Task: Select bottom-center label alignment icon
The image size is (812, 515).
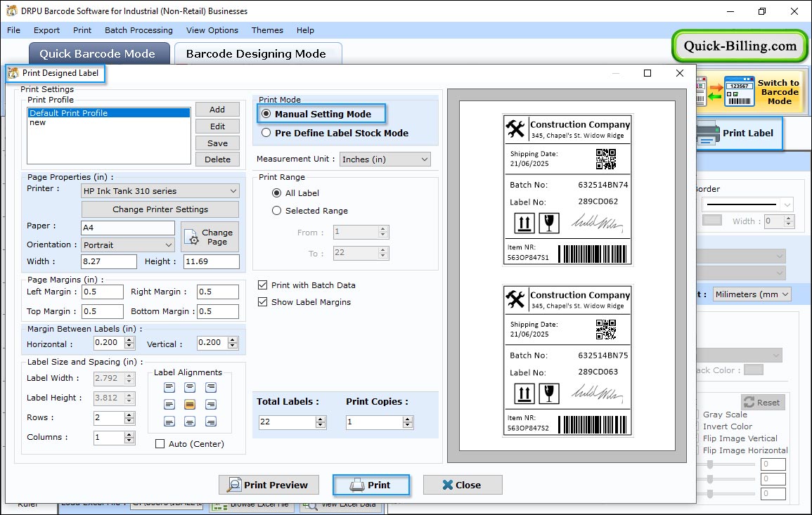Action: point(190,422)
